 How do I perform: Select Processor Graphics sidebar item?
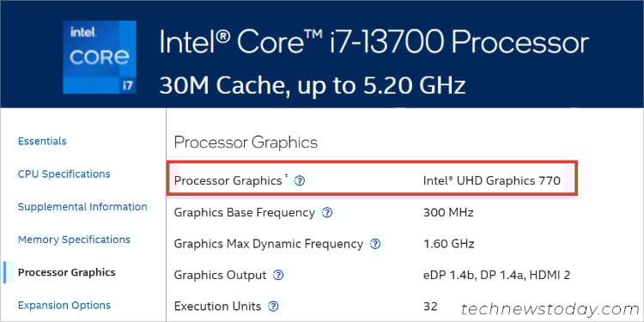67,272
